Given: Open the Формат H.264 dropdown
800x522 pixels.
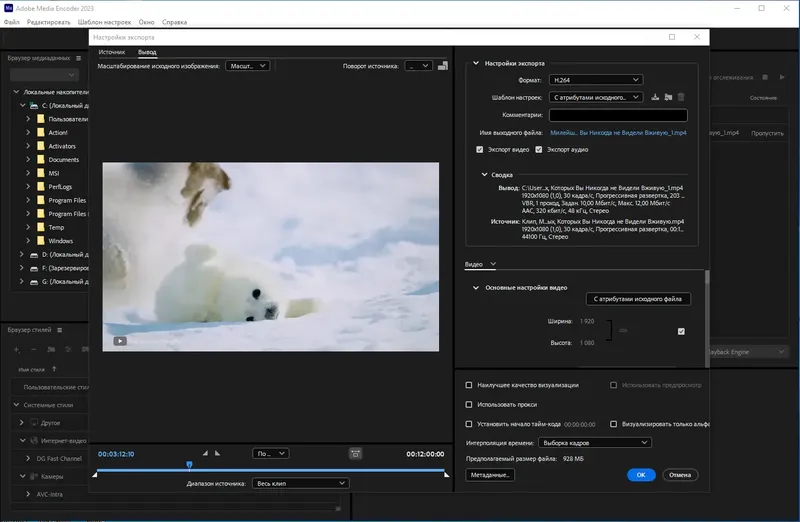Looking at the screenshot, I should pyautogui.click(x=594, y=80).
